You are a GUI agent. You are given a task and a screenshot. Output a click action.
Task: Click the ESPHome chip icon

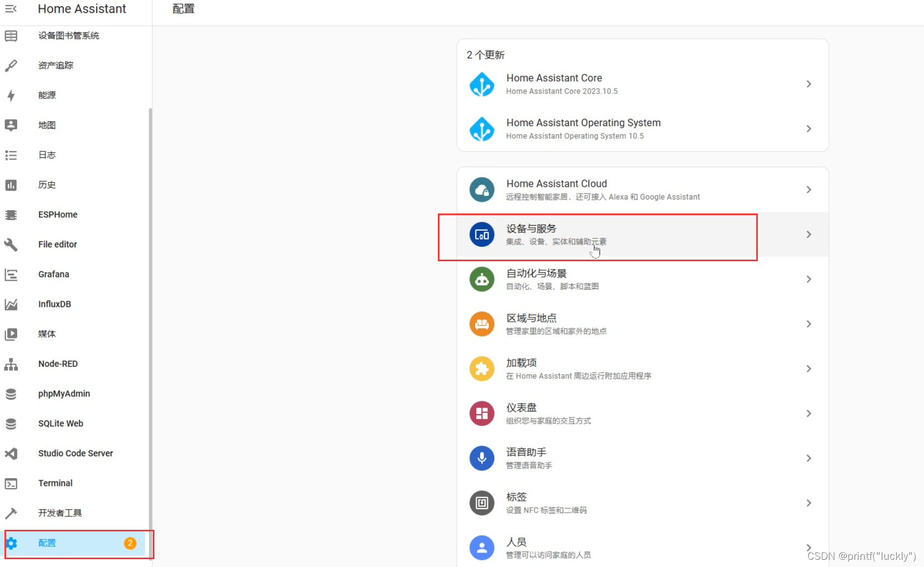11,215
